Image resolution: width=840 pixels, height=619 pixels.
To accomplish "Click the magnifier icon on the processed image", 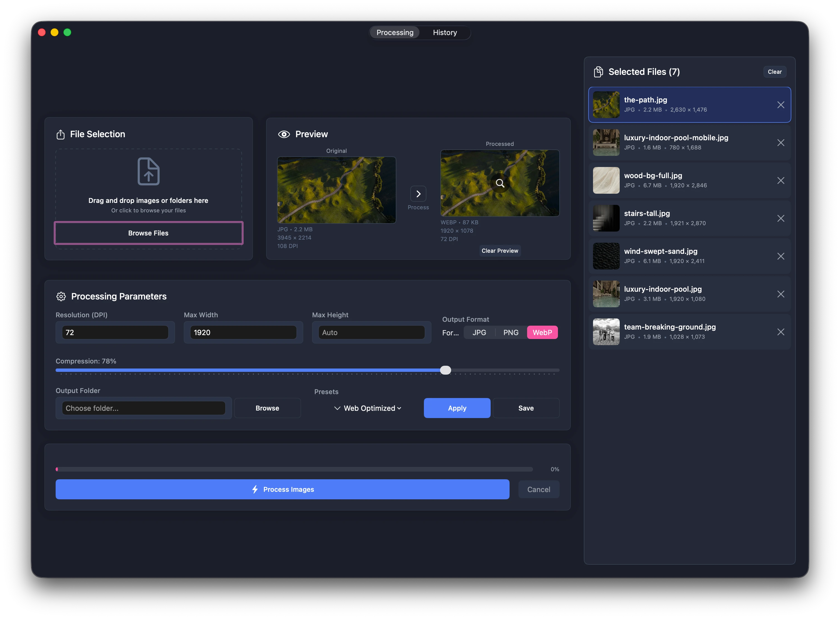I will (x=500, y=183).
